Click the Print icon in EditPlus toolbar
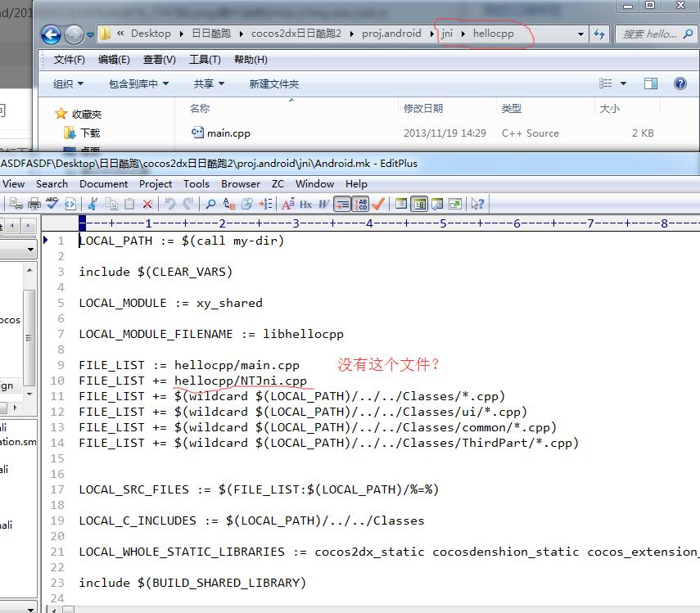 (34, 204)
